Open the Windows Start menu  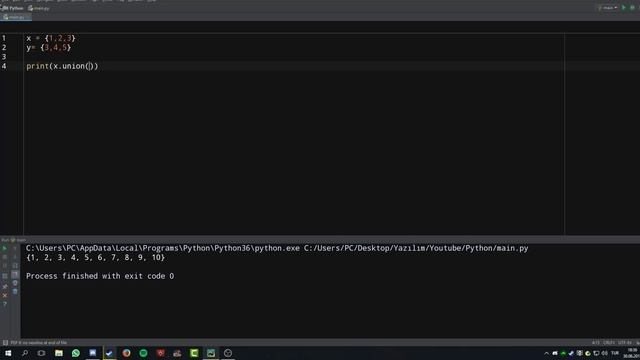[8, 353]
